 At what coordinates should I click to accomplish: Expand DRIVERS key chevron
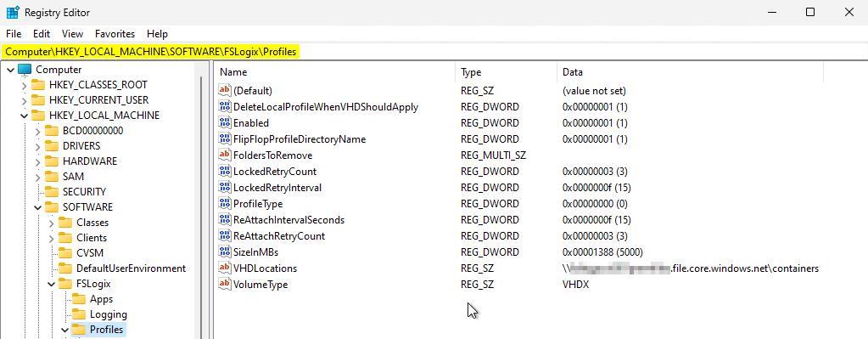[37, 147]
